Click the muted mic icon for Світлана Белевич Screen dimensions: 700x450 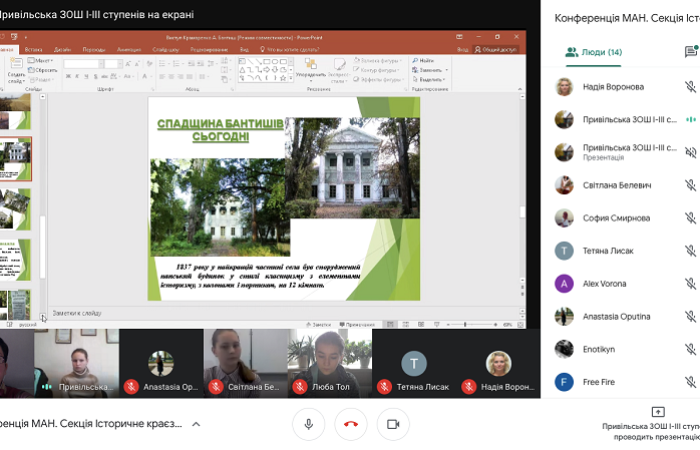pos(690,185)
